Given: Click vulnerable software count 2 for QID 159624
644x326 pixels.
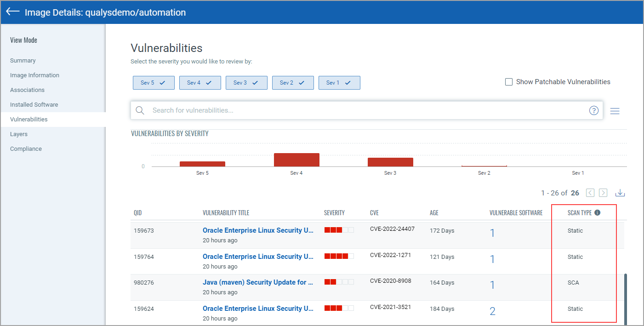Looking at the screenshot, I should tap(492, 311).
